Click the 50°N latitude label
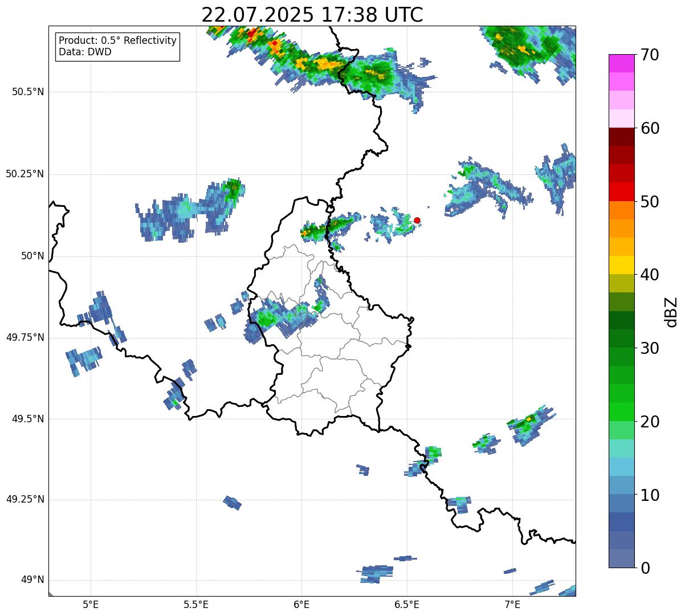The image size is (685, 616). pos(32,256)
